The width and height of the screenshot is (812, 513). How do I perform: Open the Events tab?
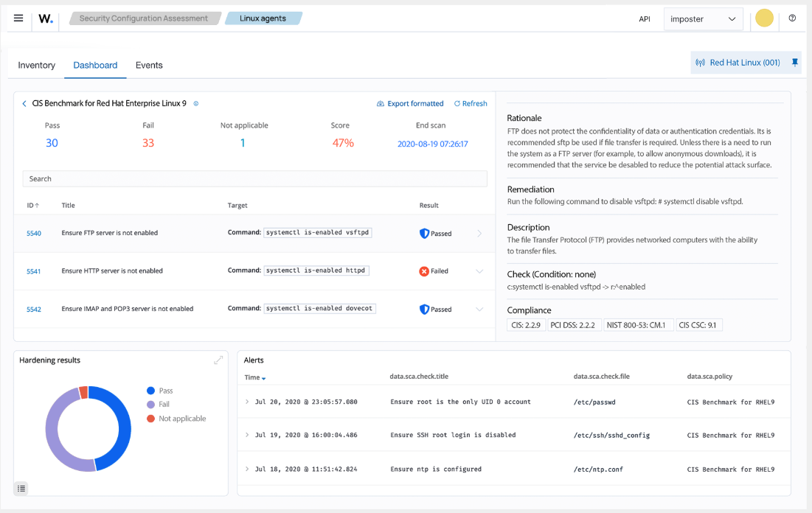[x=149, y=65]
